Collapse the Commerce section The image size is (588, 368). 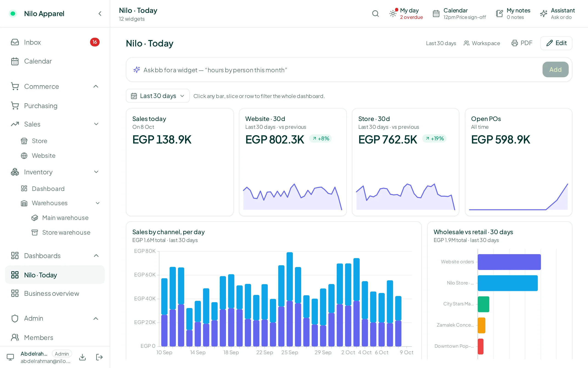pyautogui.click(x=96, y=86)
